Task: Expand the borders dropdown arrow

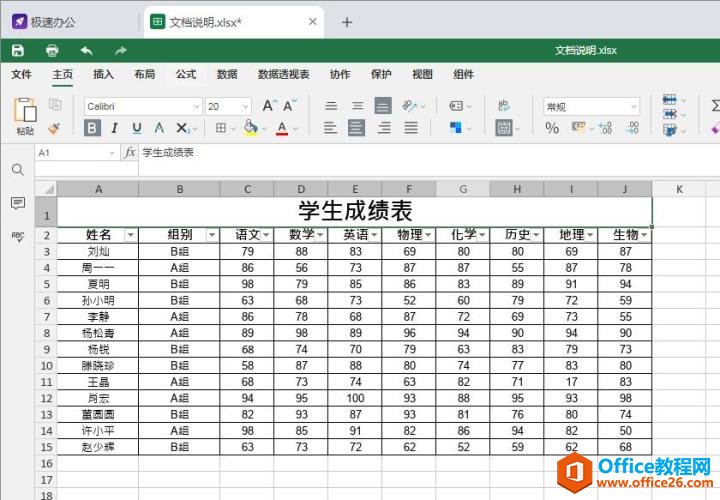Action: click(x=233, y=129)
